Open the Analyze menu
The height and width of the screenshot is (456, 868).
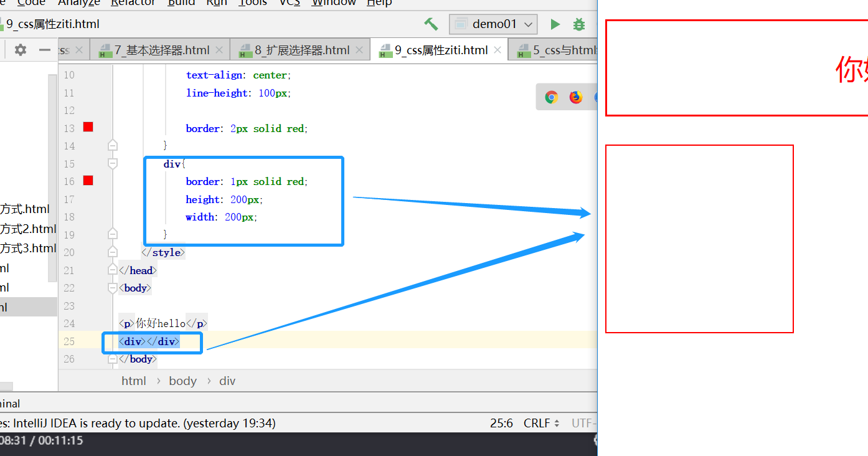(x=79, y=2)
